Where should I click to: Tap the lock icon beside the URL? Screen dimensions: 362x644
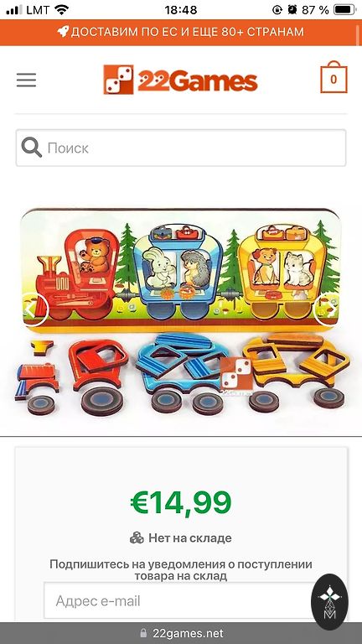[143, 633]
